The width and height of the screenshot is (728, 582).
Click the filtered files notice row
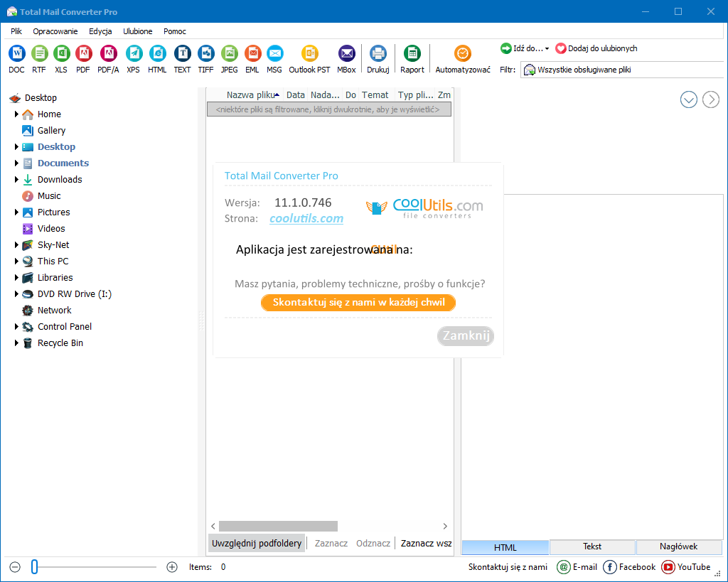tap(328, 109)
